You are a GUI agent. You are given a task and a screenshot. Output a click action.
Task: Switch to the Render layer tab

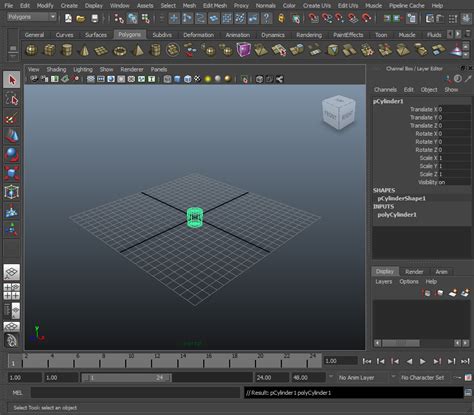pos(414,272)
